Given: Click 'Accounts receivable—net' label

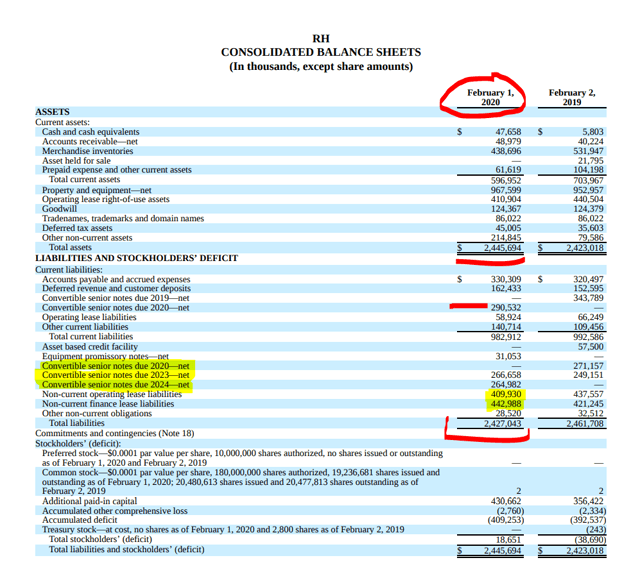Looking at the screenshot, I should 90,141.
